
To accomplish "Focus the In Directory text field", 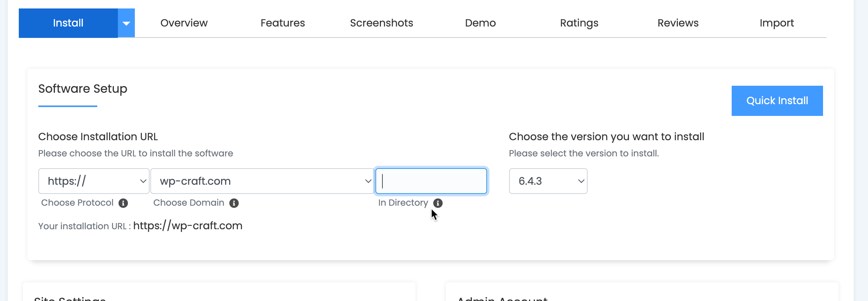I will (x=431, y=181).
